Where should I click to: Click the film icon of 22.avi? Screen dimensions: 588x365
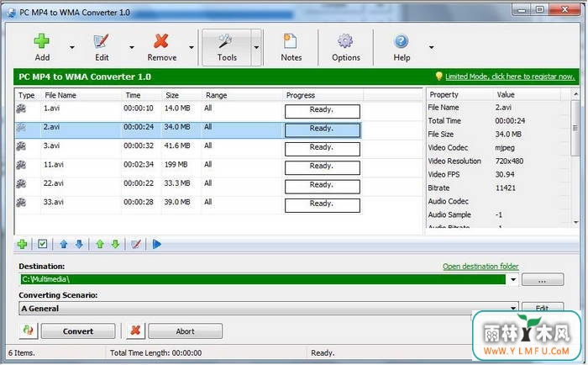click(21, 183)
